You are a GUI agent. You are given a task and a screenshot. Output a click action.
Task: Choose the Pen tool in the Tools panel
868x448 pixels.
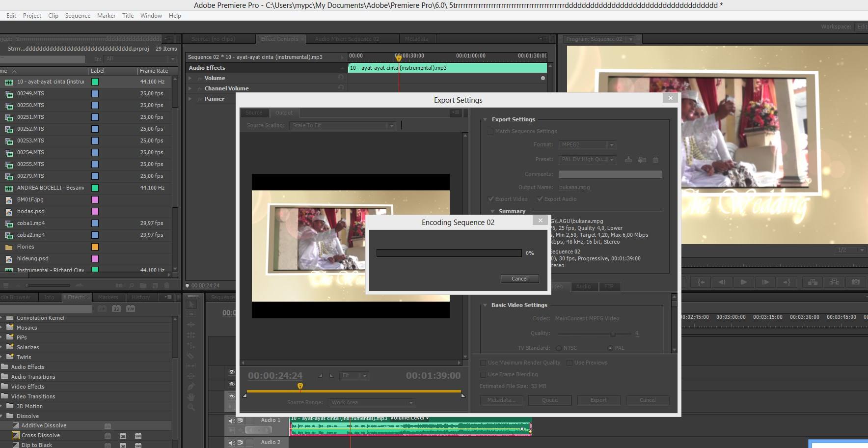click(191, 387)
